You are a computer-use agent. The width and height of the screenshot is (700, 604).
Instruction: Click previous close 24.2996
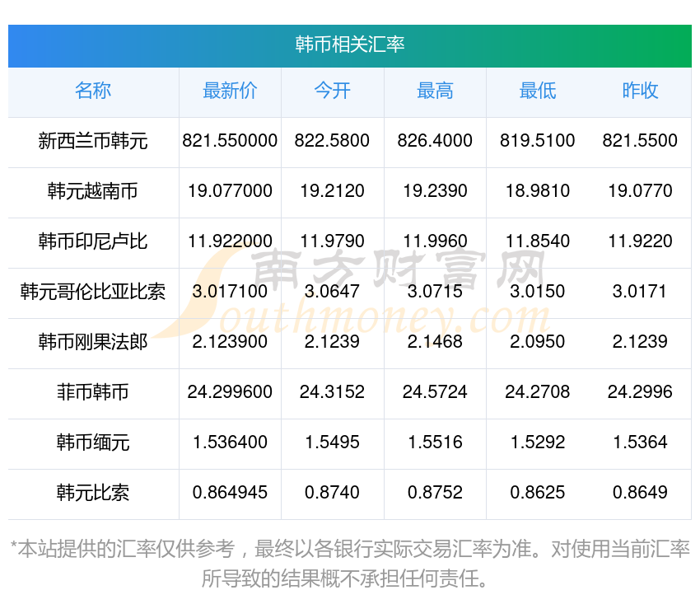click(x=640, y=392)
